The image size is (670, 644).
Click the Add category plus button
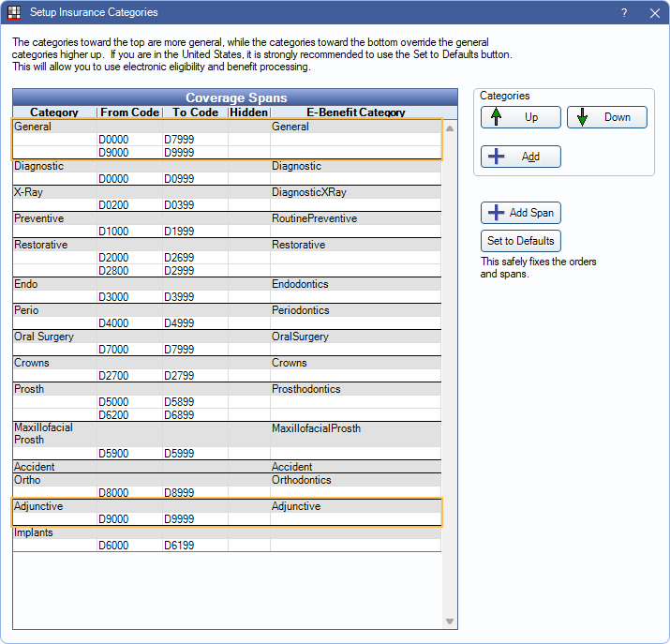click(520, 157)
